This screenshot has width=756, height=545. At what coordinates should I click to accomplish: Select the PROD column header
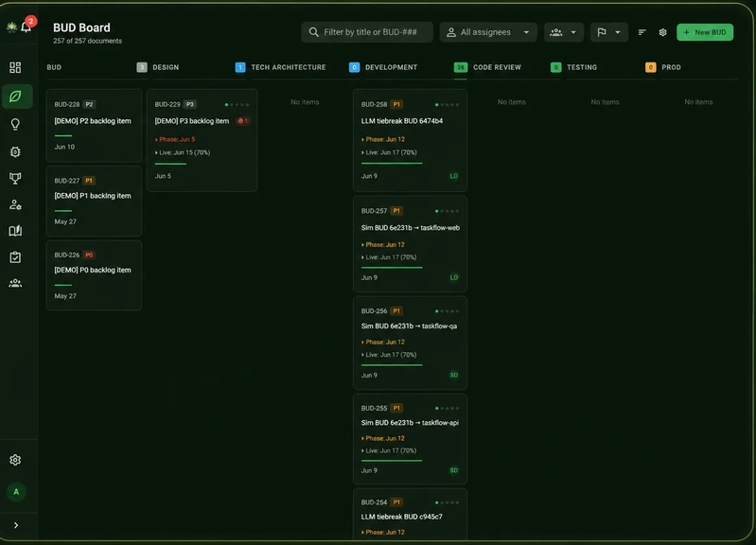pos(671,67)
